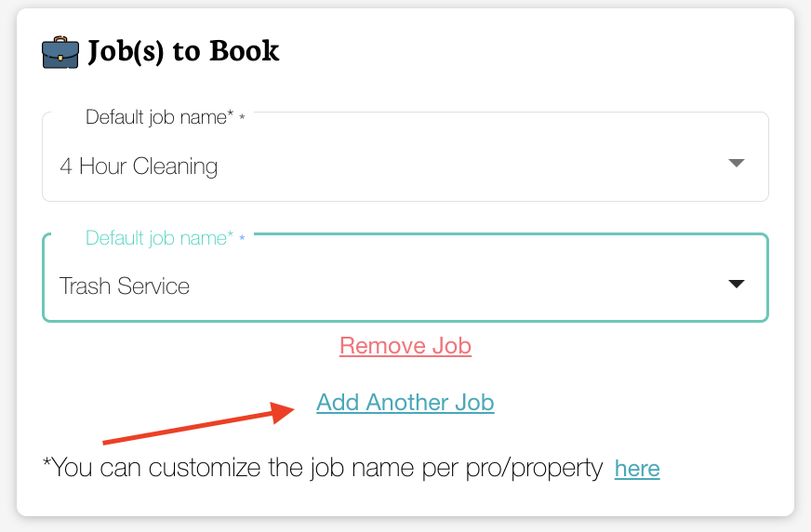Image resolution: width=811 pixels, height=532 pixels.
Task: Click the arrowhead pointing at Add Another Job
Action: pos(286,412)
